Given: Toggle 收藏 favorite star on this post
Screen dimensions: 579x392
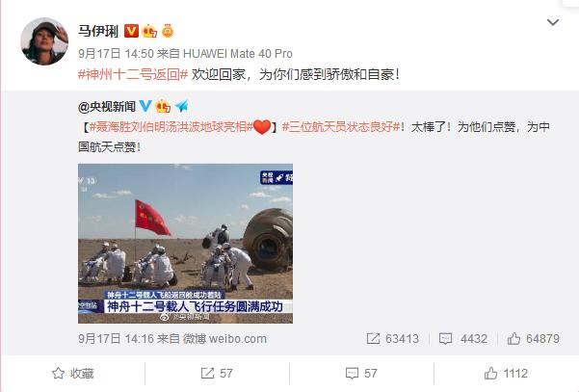Looking at the screenshot, I should (x=73, y=374).
